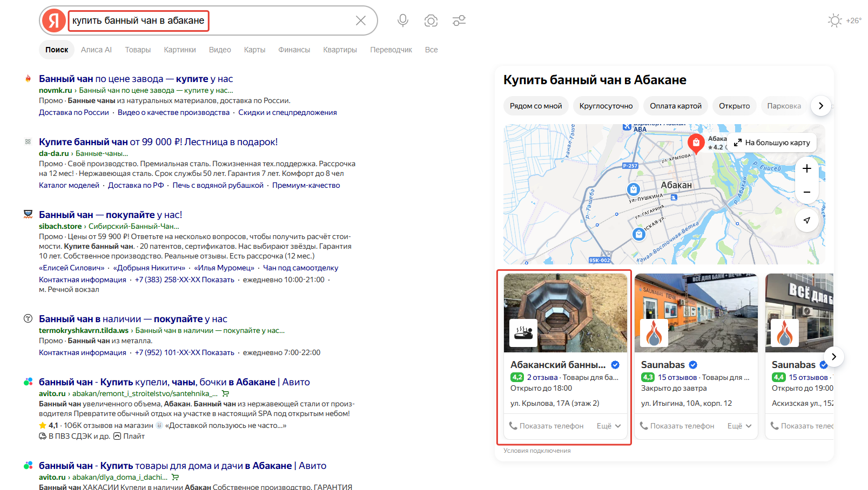Click the da-da.ru favicon

pyautogui.click(x=28, y=142)
